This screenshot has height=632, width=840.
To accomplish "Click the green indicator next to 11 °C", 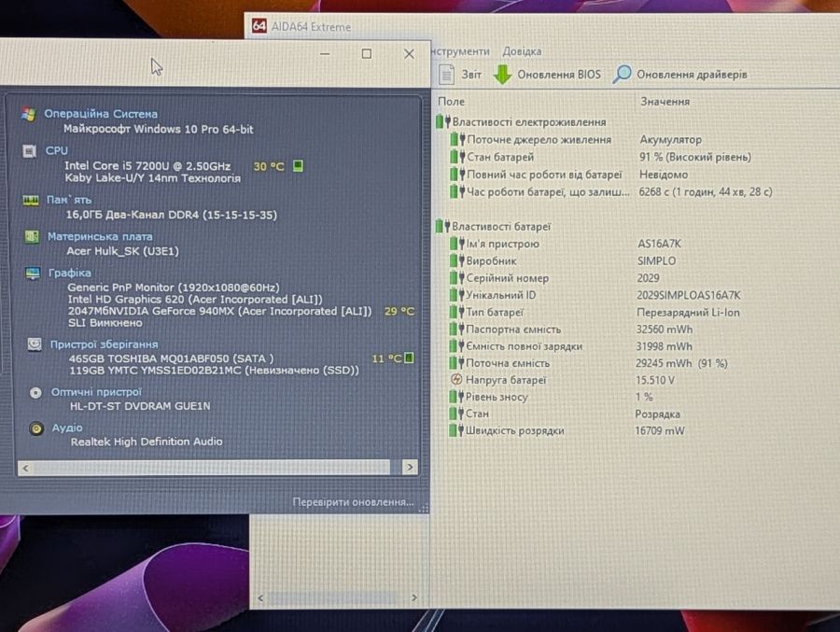I will 410,358.
